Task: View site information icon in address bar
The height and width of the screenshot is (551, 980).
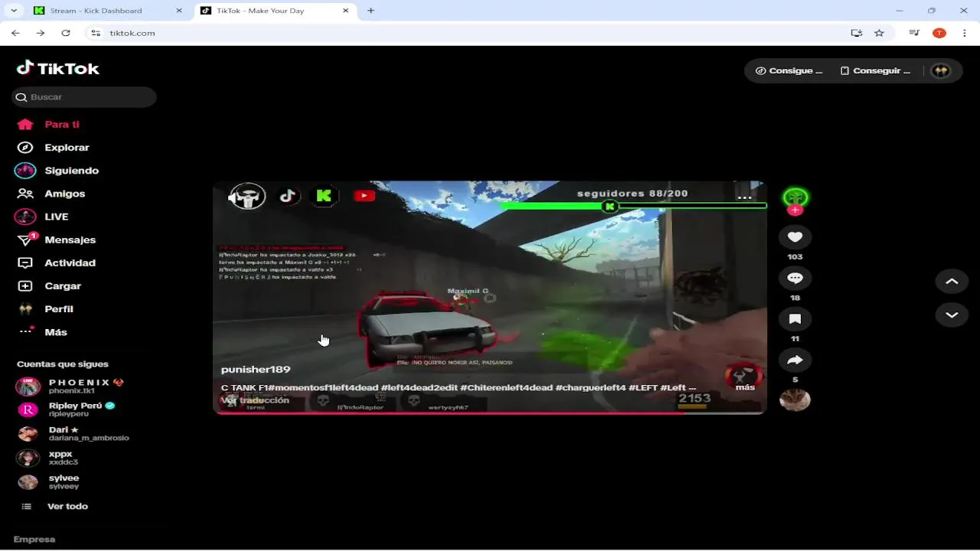Action: [96, 33]
